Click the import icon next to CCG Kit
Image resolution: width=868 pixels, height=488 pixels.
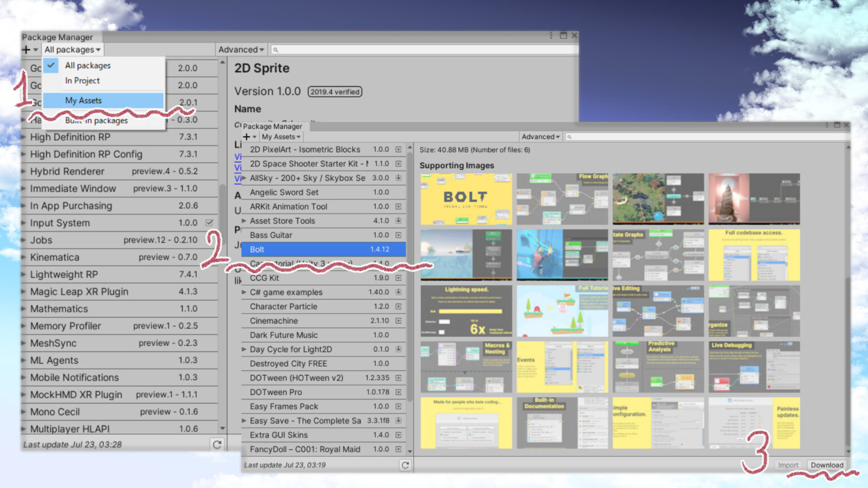(x=398, y=278)
